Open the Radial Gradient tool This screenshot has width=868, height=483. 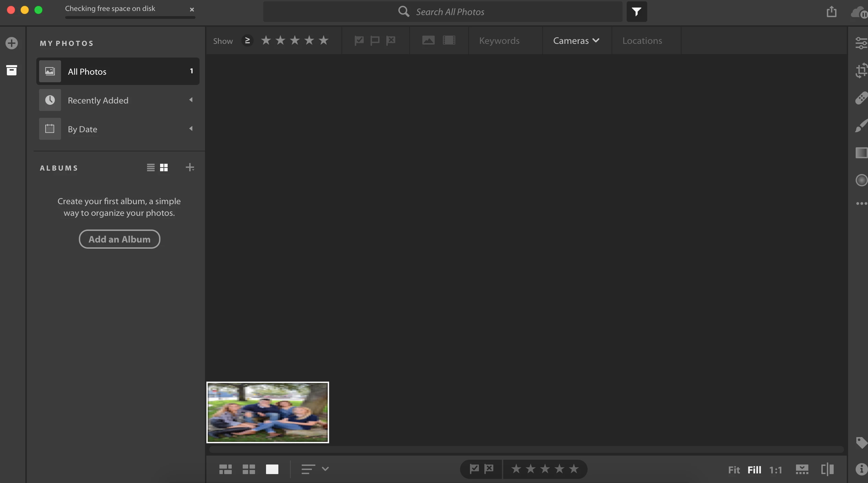861,180
